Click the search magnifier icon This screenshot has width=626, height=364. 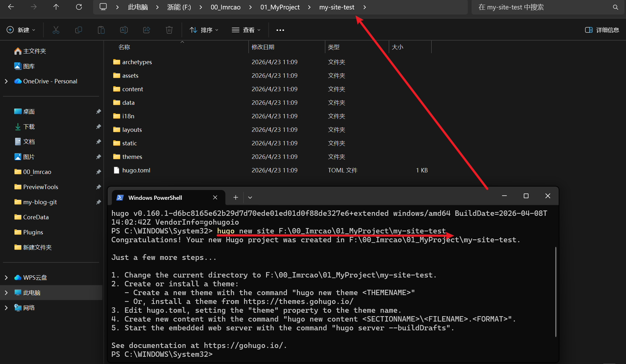point(616,7)
